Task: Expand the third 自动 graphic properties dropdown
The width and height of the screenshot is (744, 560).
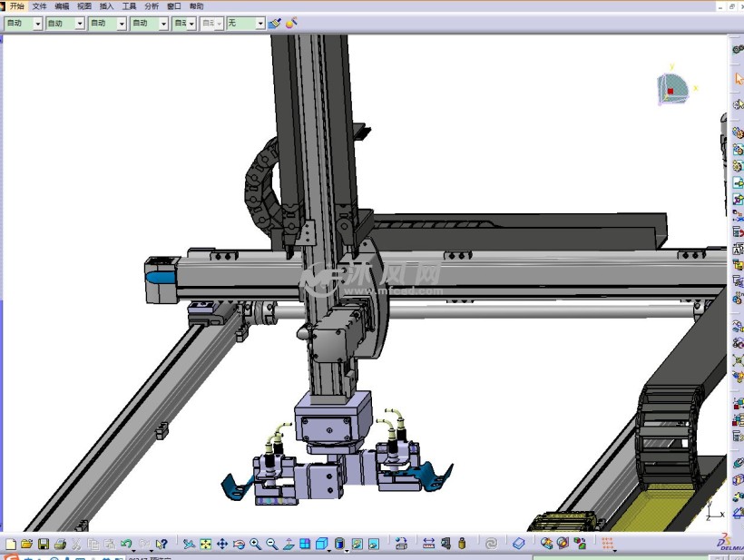Action: coord(122,24)
